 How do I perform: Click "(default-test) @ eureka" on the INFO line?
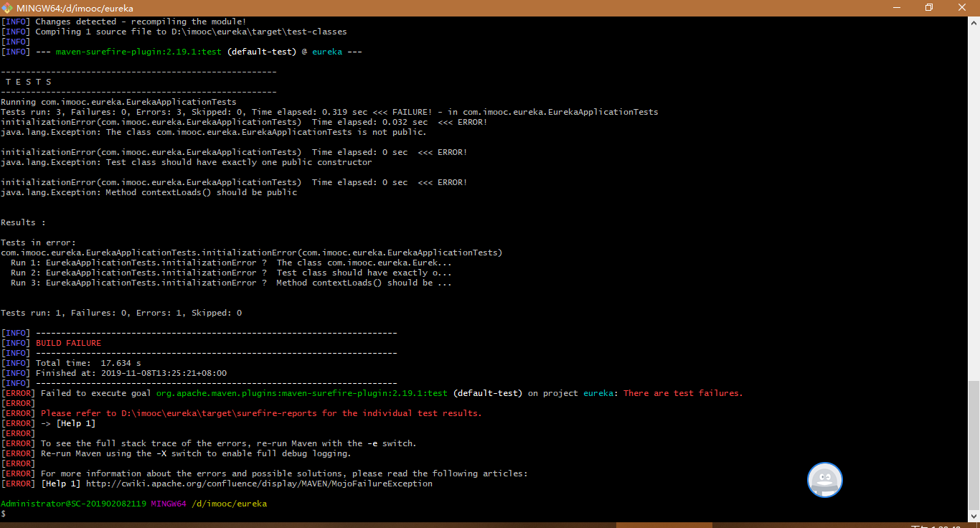285,52
